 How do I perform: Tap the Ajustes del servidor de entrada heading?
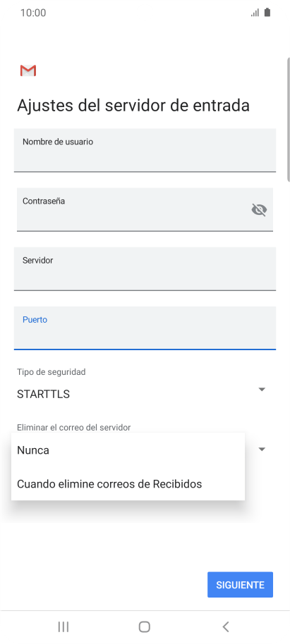point(133,106)
